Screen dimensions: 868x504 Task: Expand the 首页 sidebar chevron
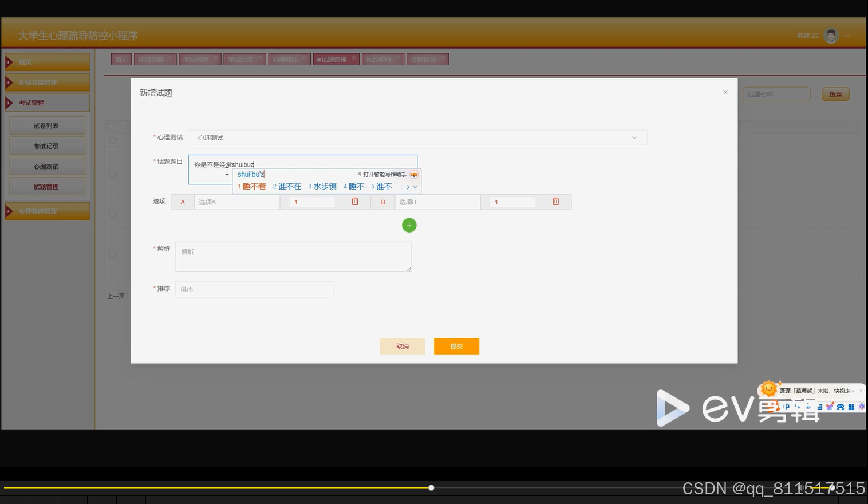(38, 62)
